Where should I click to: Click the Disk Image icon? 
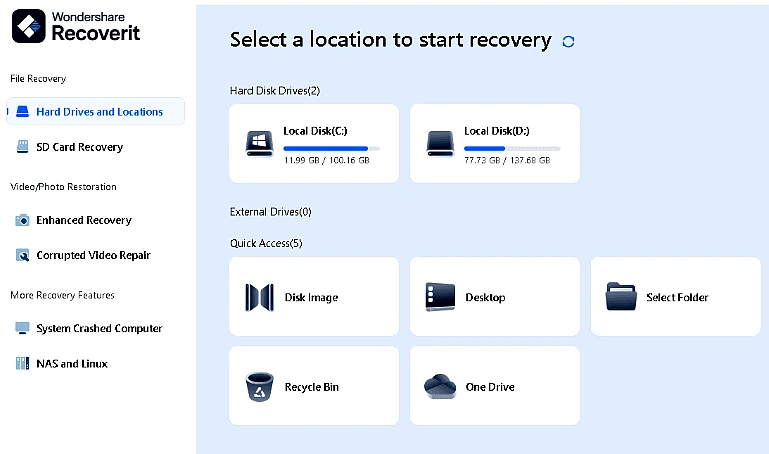[259, 297]
